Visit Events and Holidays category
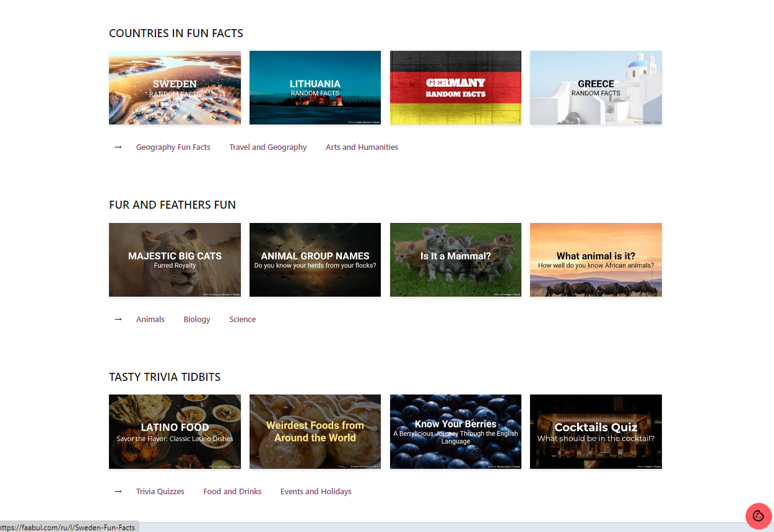Screen dimensions: 774x532 (316, 492)
